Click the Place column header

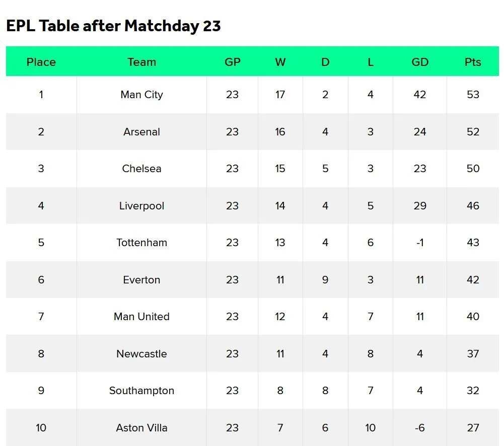41,62
